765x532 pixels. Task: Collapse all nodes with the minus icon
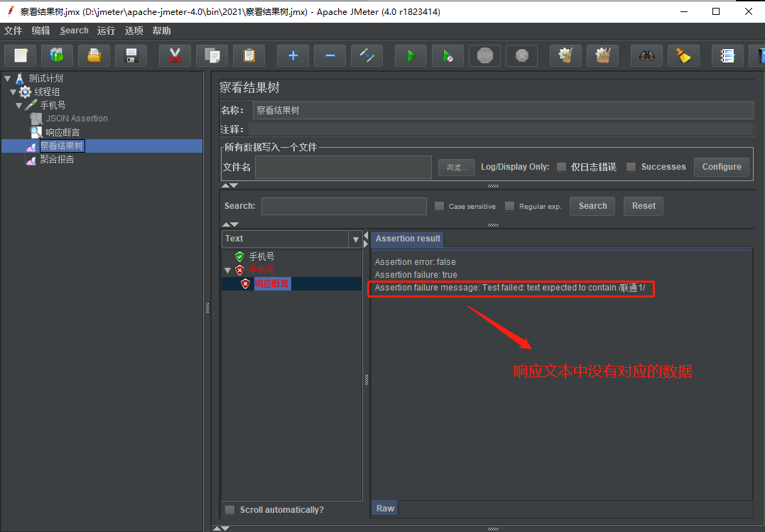(330, 55)
